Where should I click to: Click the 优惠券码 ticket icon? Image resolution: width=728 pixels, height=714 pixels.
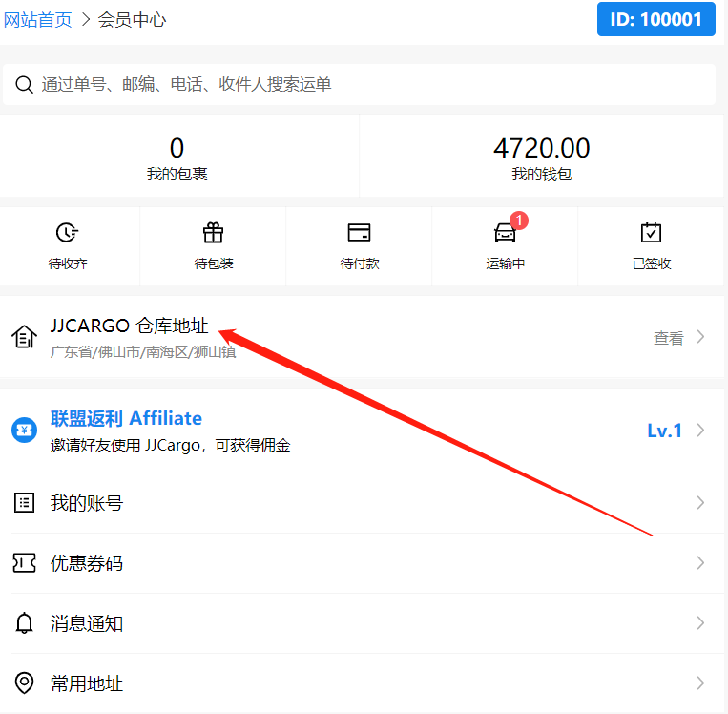[24, 563]
